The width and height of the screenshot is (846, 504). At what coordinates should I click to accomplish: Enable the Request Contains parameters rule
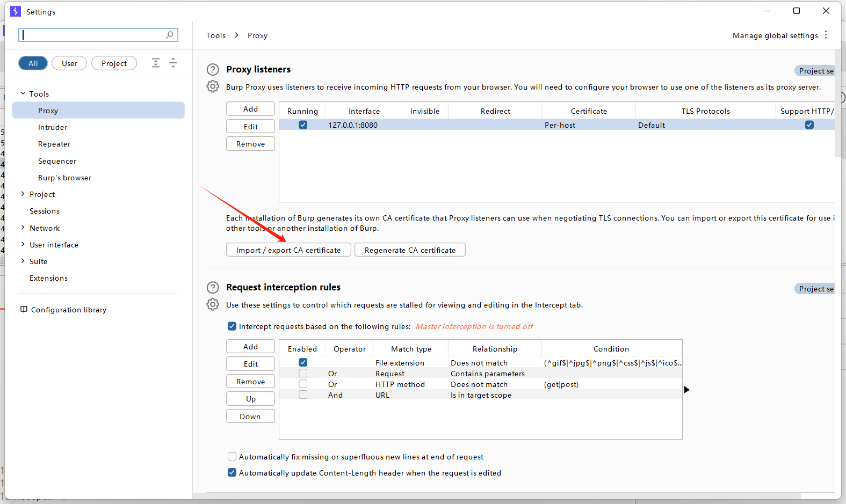tap(303, 374)
